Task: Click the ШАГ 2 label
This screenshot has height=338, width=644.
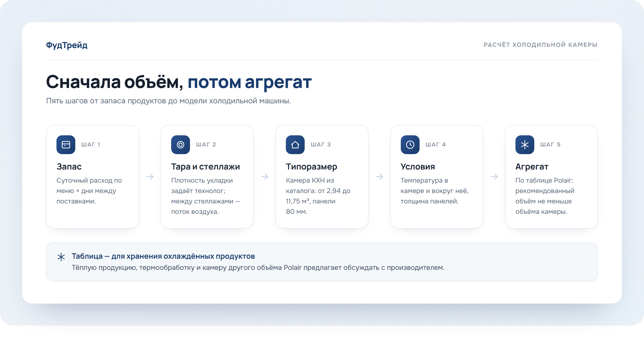Action: (x=206, y=145)
